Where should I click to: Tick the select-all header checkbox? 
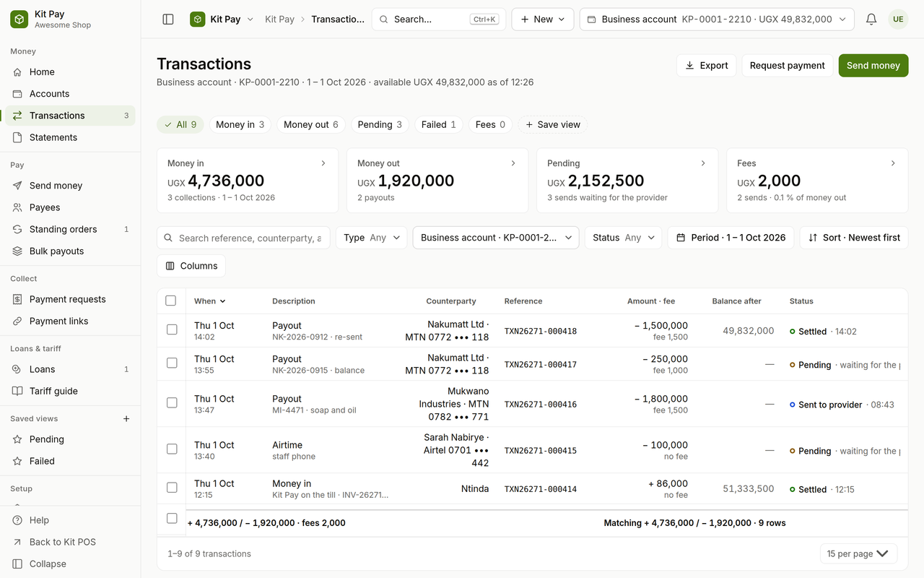171,301
